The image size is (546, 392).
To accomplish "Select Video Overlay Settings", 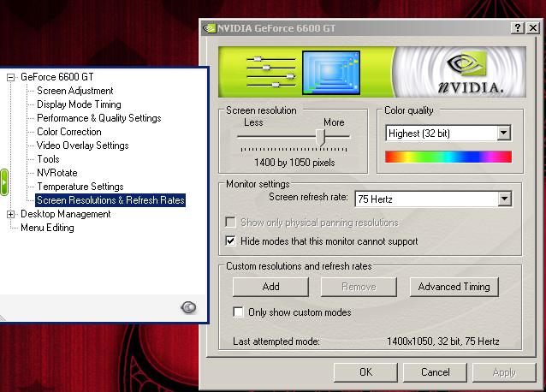I will [x=82, y=146].
